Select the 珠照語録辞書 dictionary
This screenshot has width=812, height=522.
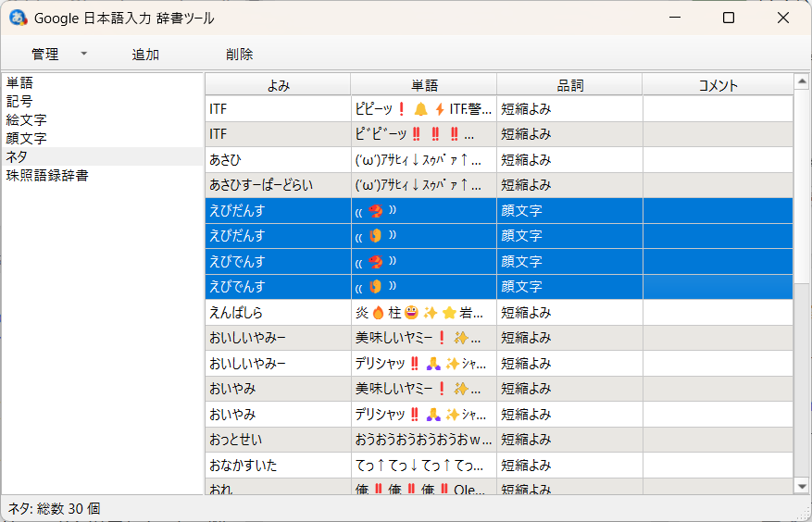click(47, 175)
